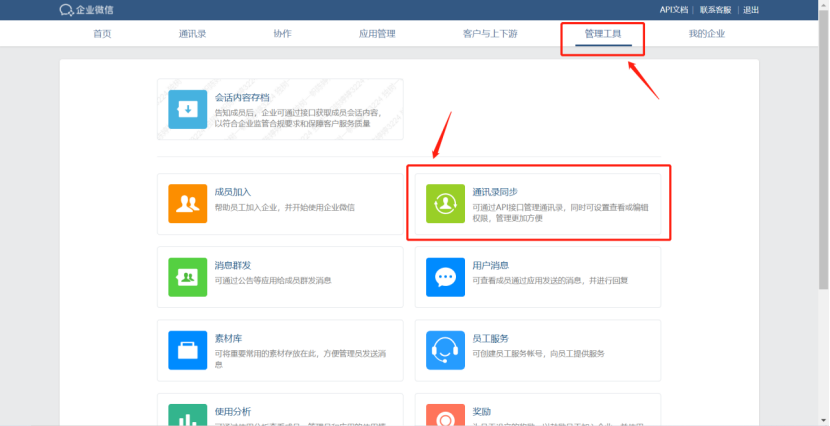Click the red 奖励 reward icon
This screenshot has height=426, width=830.
pyautogui.click(x=445, y=415)
